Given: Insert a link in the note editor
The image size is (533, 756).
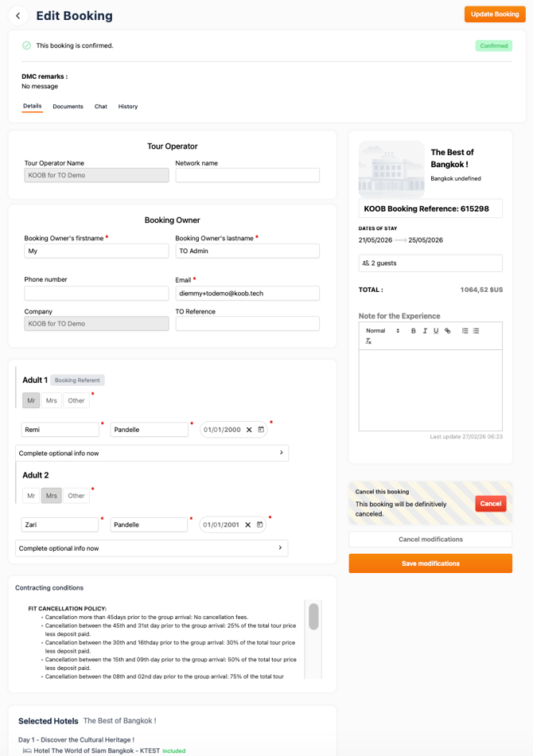Looking at the screenshot, I should tap(447, 331).
